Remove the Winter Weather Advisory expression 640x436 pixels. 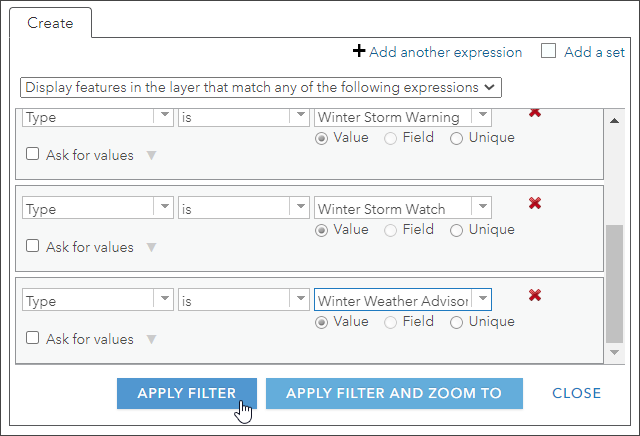pos(535,295)
